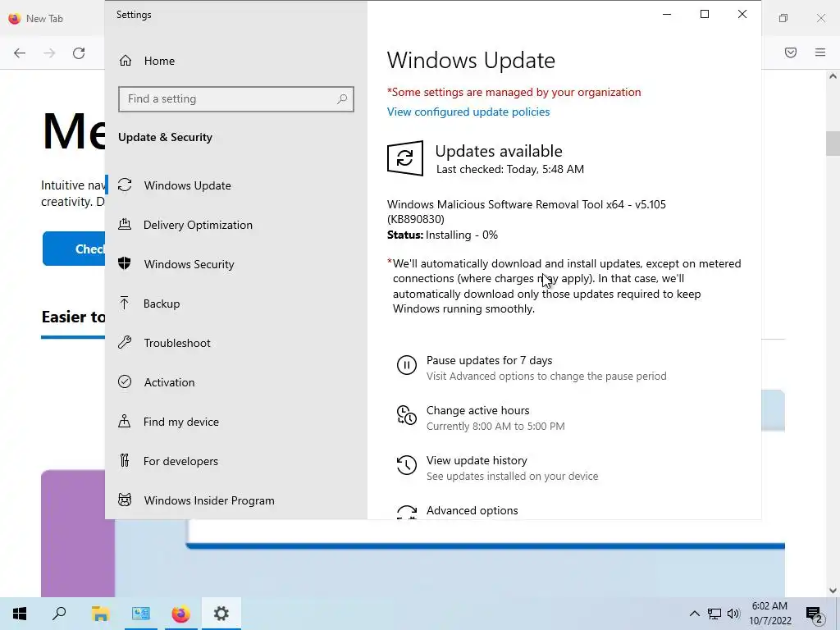Screen dimensions: 840x630
Task: Click the search magnifier in Find a setting
Action: [342, 99]
